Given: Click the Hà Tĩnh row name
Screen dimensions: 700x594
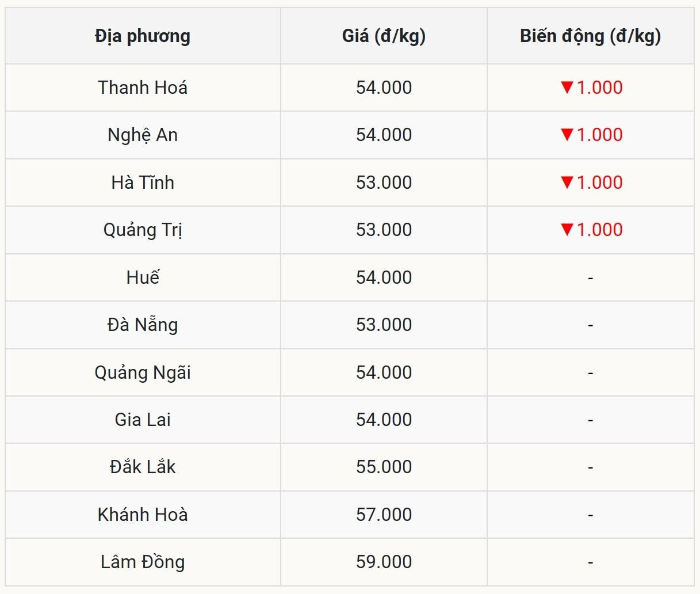Looking at the screenshot, I should (x=143, y=182).
